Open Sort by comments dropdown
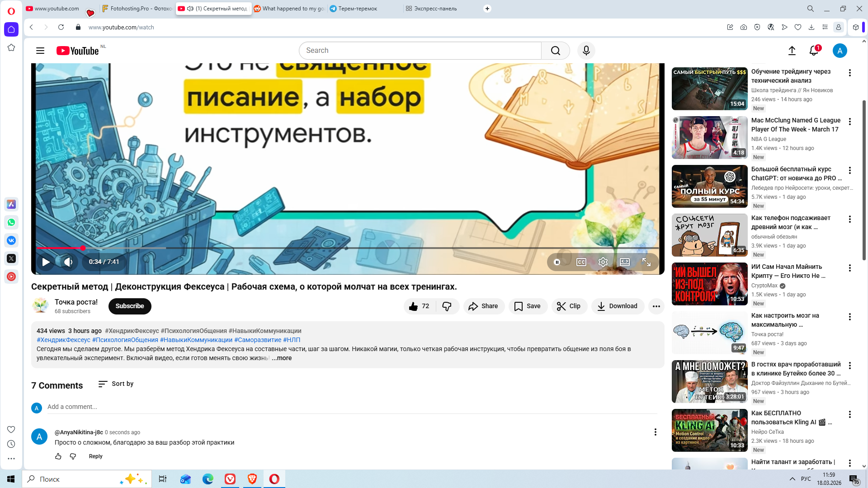868x488 pixels. click(x=116, y=384)
